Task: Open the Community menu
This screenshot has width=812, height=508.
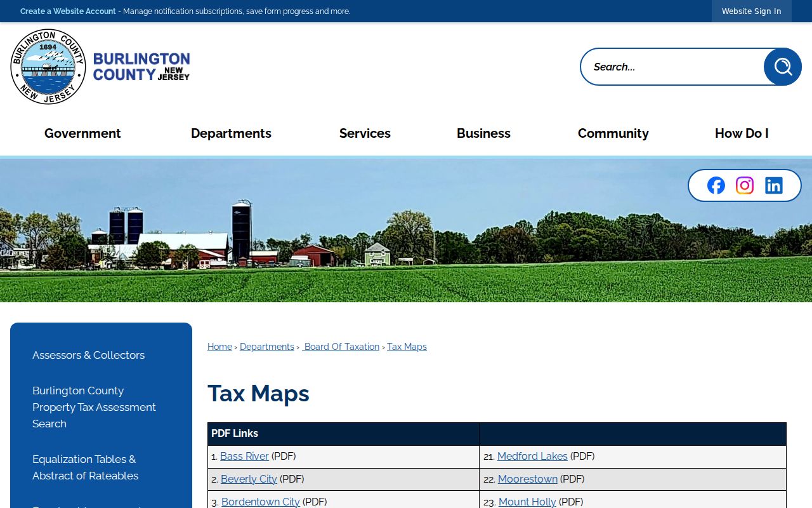Action: [613, 133]
